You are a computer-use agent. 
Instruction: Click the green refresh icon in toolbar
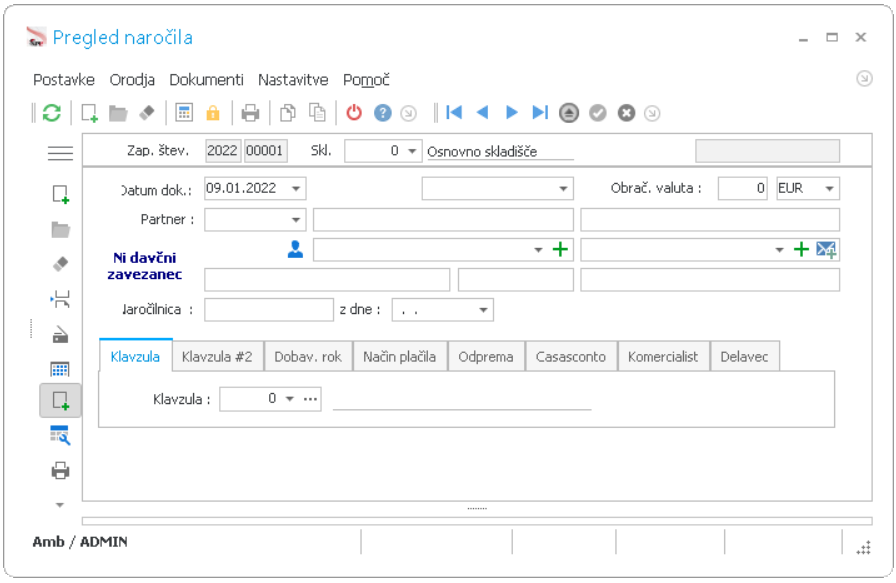pyautogui.click(x=51, y=113)
